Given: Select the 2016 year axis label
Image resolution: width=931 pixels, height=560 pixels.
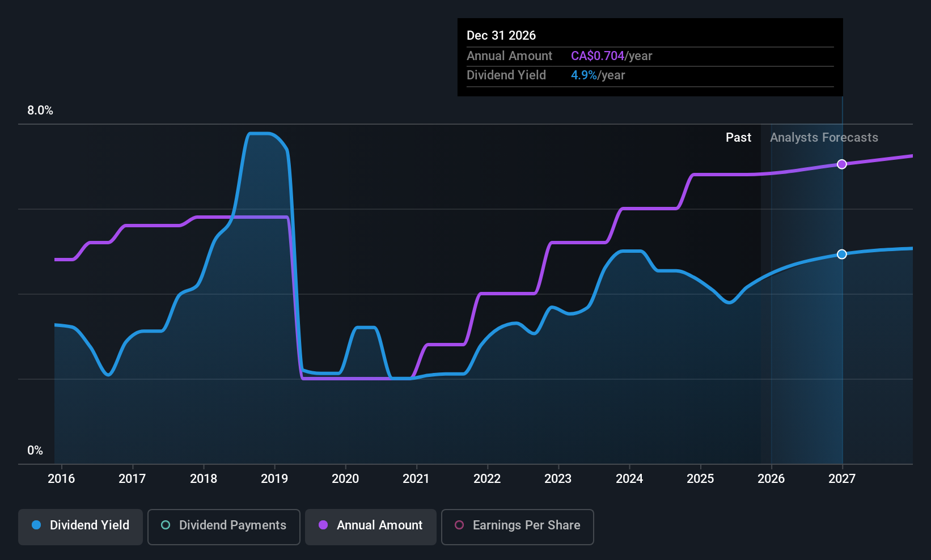Looking at the screenshot, I should 61,478.
